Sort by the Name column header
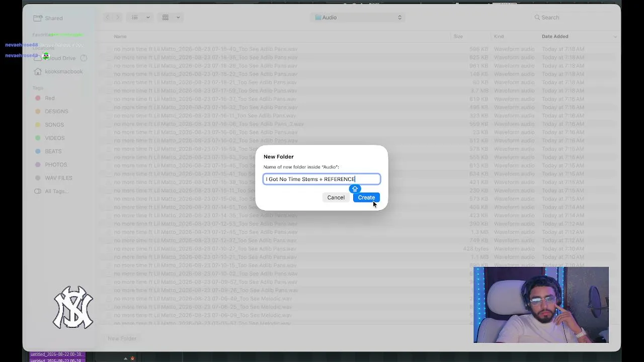Image resolution: width=644 pixels, height=362 pixels. [x=120, y=36]
